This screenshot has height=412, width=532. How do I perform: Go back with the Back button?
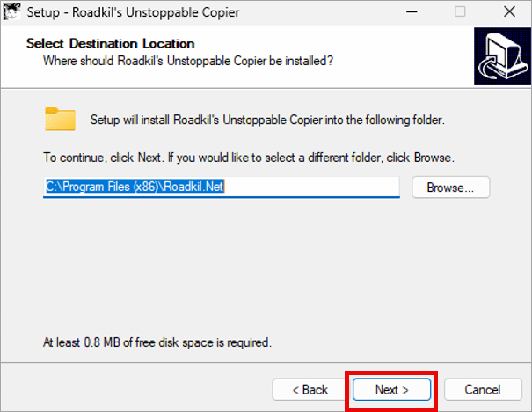310,389
